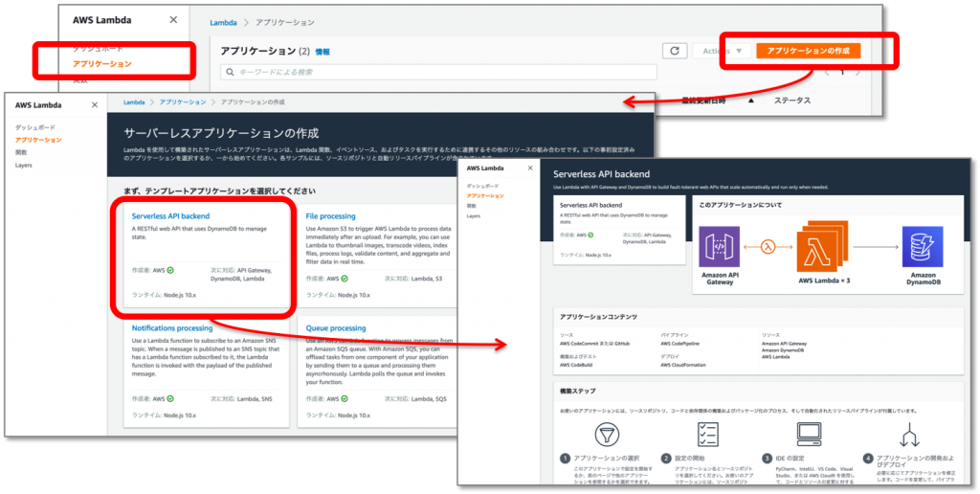
Task: Select アプリケーション in the details window sidebar
Action: click(485, 195)
